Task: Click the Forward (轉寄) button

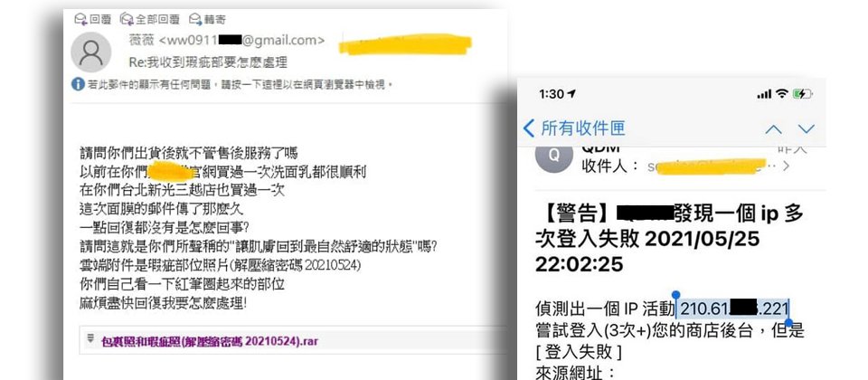Action: pyautogui.click(x=208, y=19)
